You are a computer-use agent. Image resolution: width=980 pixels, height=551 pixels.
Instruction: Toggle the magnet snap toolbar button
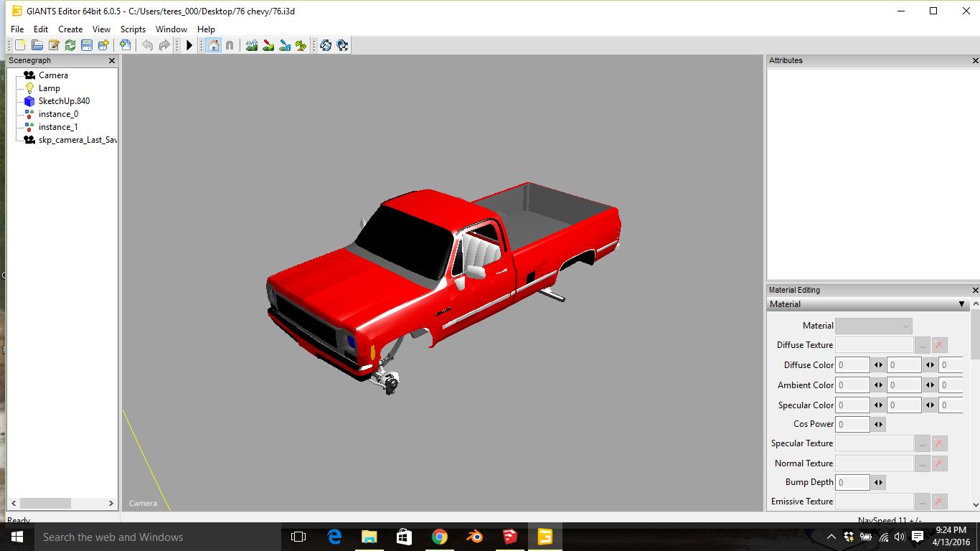click(x=230, y=45)
